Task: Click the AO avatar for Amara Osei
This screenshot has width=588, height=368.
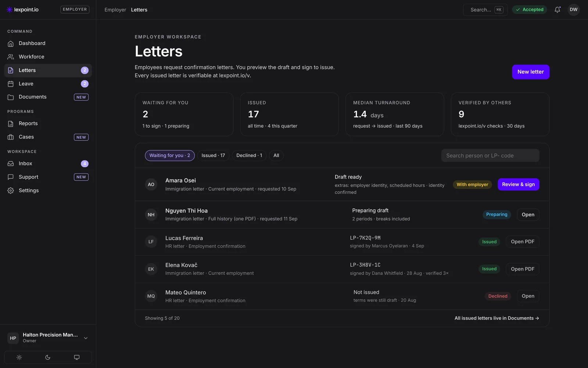Action: pyautogui.click(x=151, y=184)
